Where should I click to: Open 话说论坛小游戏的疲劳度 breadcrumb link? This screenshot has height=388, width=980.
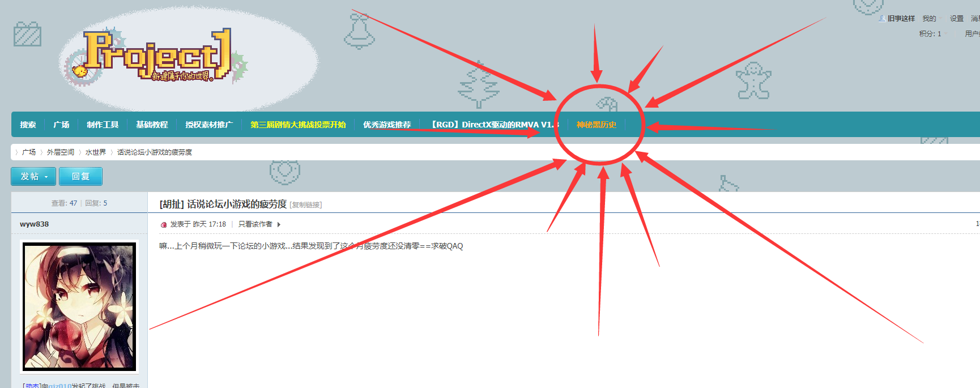click(155, 152)
